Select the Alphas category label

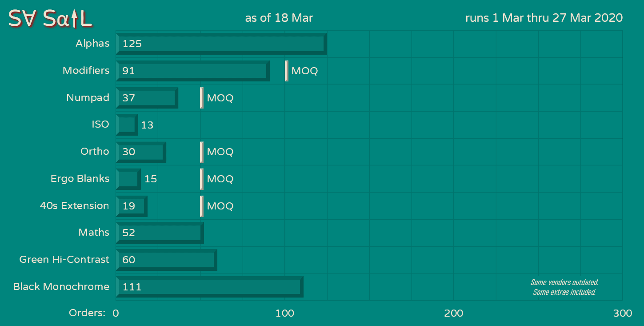(x=92, y=44)
